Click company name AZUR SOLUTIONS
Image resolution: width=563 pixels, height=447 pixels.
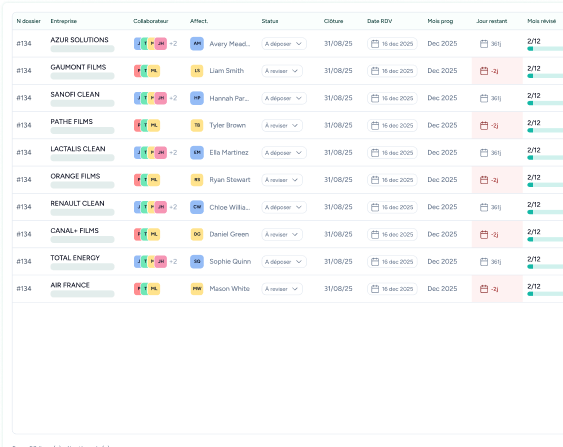click(x=79, y=40)
